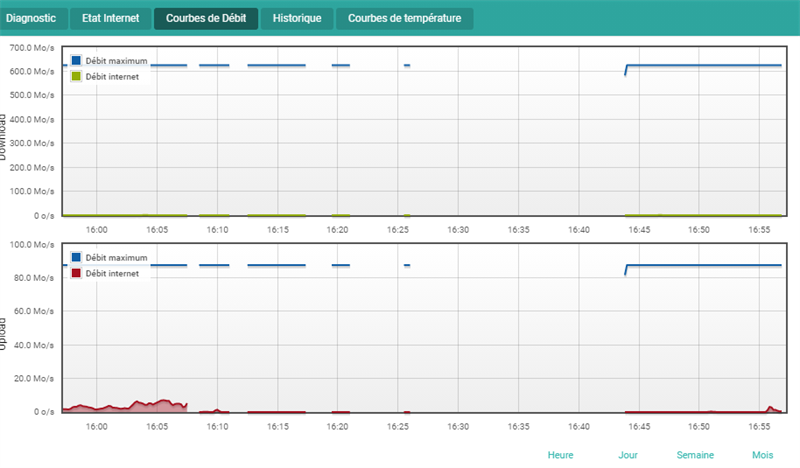
Task: Click the 16:00 time label under download chart
Action: point(96,230)
